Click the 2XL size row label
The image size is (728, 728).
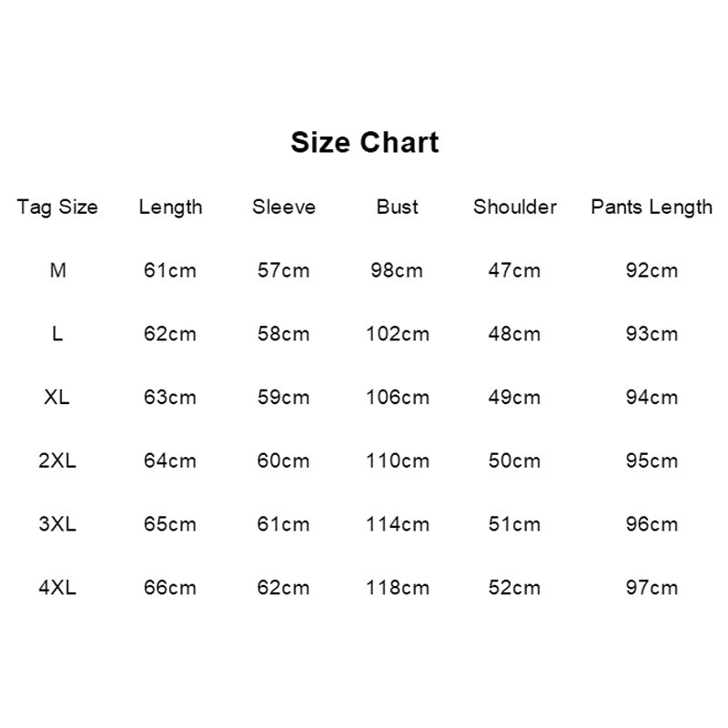[x=57, y=460]
